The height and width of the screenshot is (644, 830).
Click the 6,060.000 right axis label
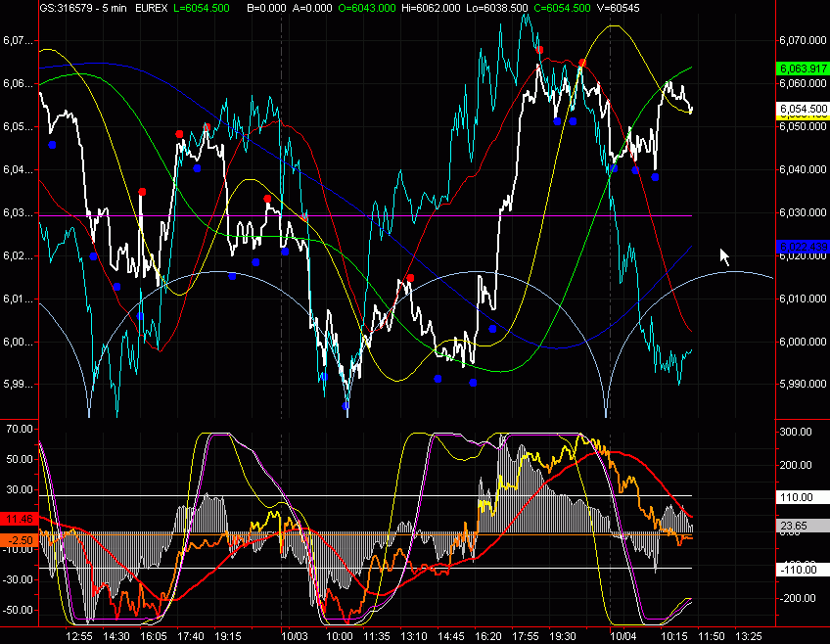coord(803,83)
